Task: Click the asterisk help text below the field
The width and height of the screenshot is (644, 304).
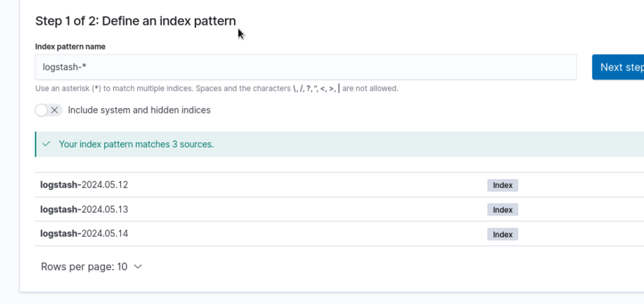Action: coord(162,89)
